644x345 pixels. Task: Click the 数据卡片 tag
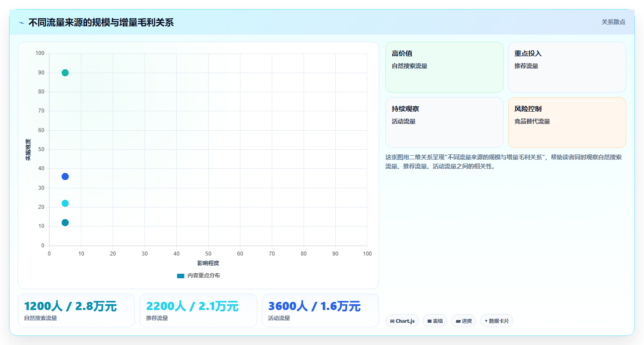(497, 321)
